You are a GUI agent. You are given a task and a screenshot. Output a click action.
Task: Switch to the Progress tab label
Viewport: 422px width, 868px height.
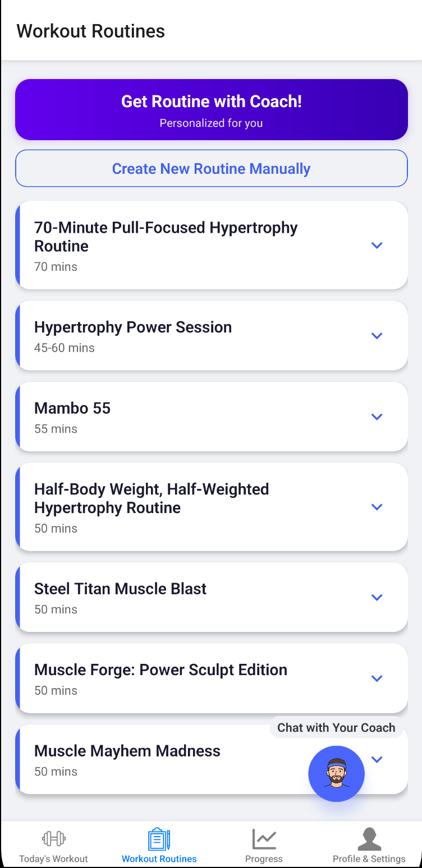pyautogui.click(x=264, y=859)
